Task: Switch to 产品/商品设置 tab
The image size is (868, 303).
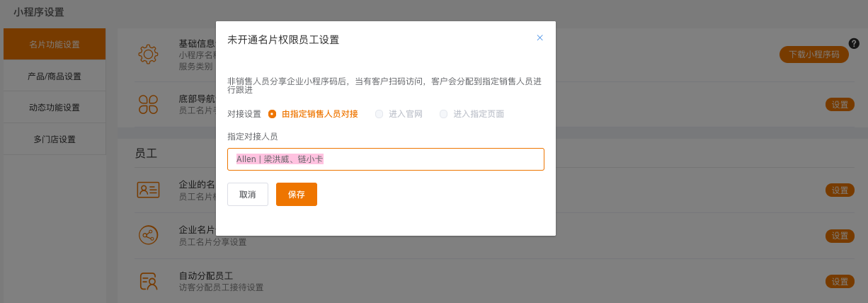Action: coord(55,76)
